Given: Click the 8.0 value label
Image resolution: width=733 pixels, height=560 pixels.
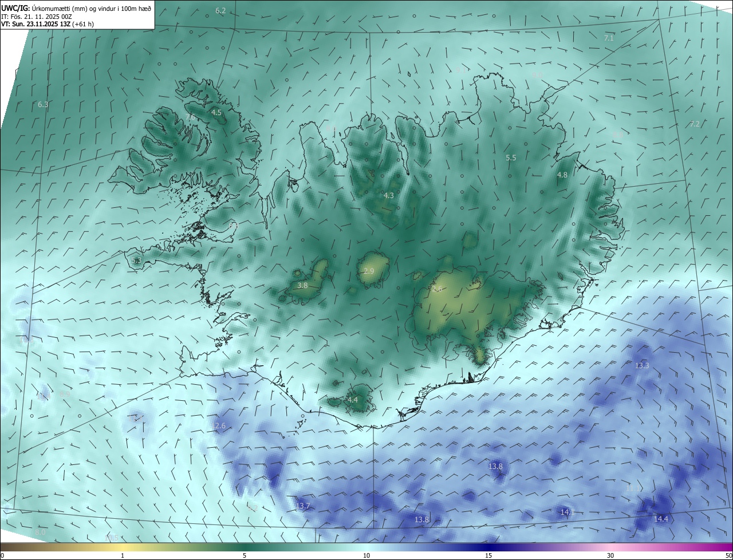Looking at the screenshot, I should [x=40, y=533].
